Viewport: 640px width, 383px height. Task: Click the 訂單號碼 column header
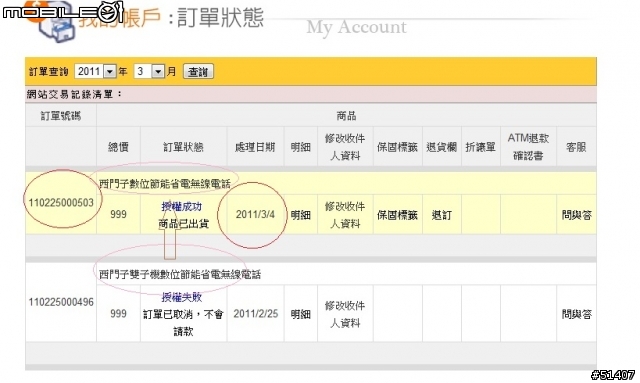click(61, 116)
